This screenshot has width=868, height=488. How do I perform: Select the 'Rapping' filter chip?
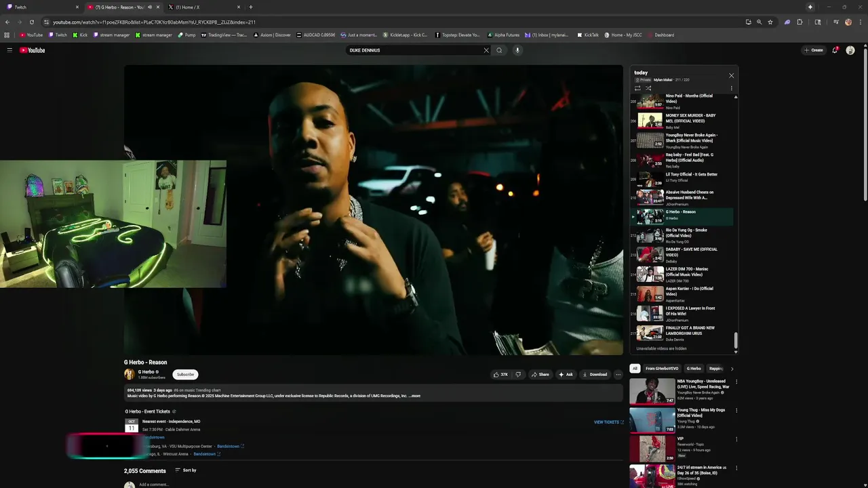(x=715, y=369)
